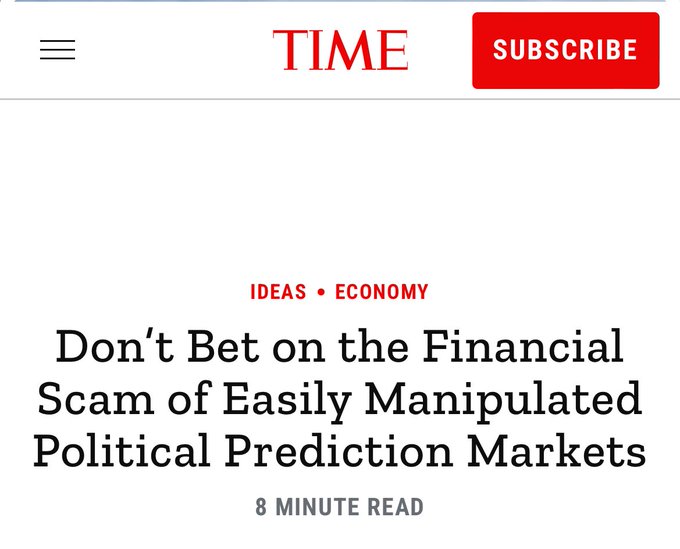This screenshot has width=680, height=549.
Task: Click the word "Financial" in the headline
Action: 524,347
